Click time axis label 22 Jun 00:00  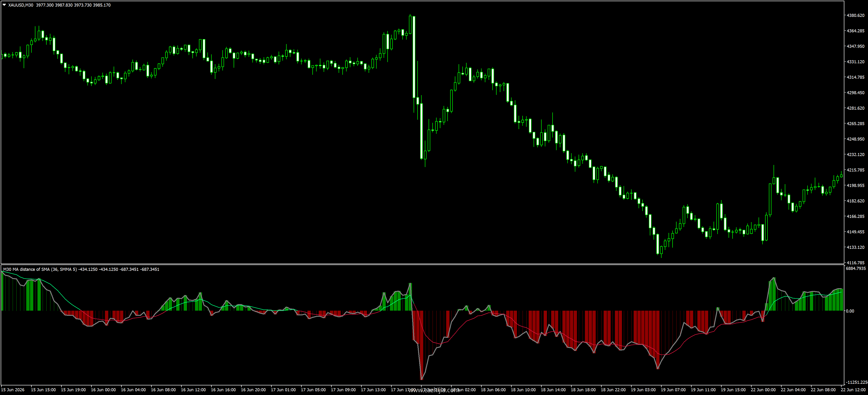pos(763,390)
